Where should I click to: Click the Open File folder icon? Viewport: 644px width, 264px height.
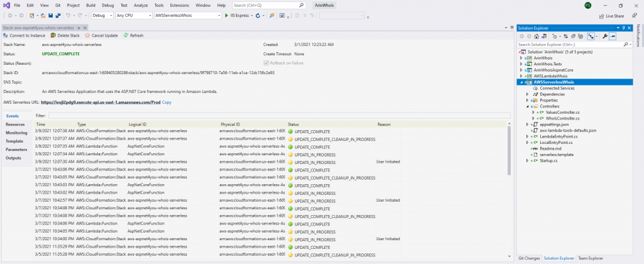click(43, 16)
